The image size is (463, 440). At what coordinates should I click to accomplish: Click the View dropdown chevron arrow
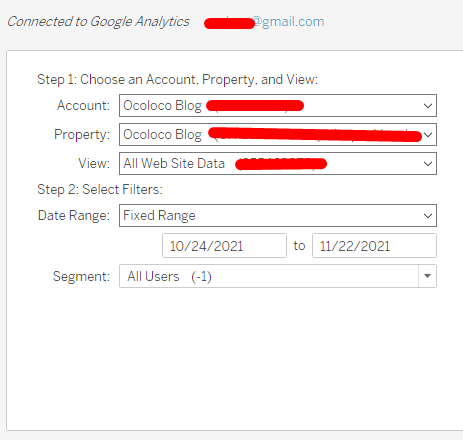click(428, 164)
